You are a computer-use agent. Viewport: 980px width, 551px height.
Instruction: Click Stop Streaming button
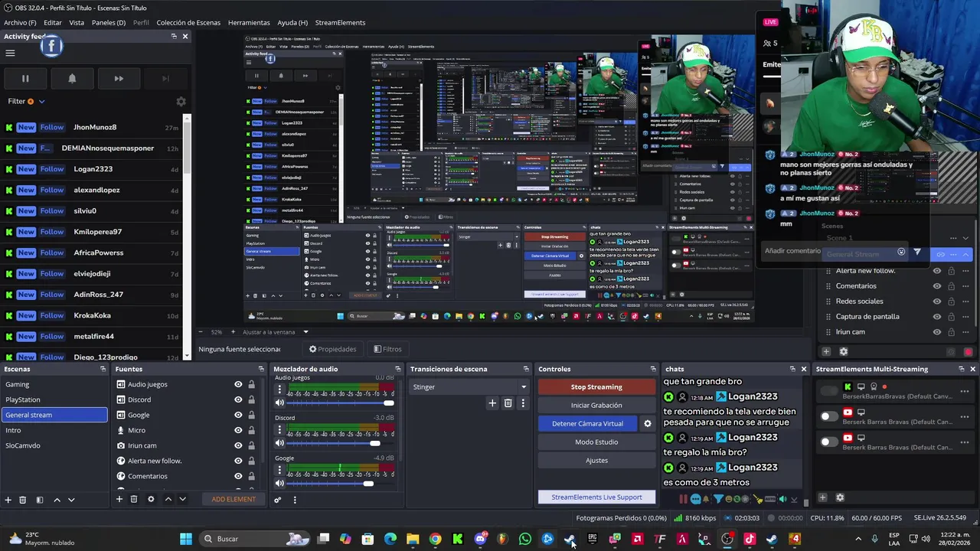pos(596,386)
